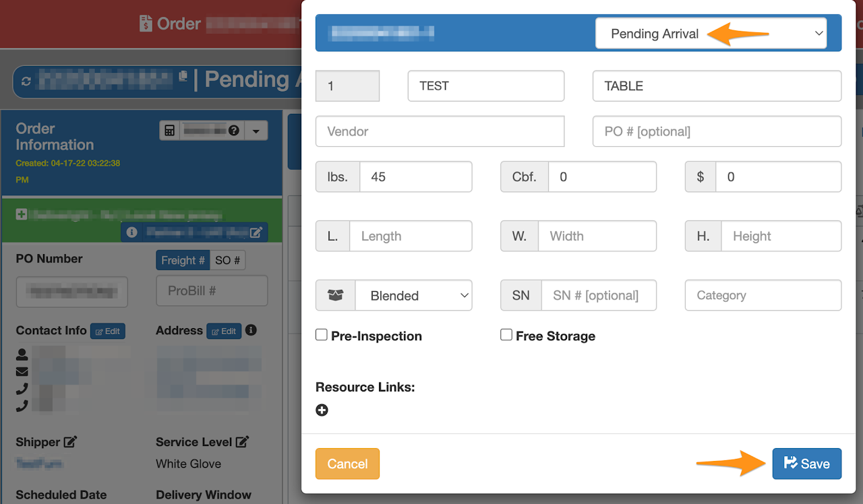Click the Save button
Screen dimensions: 863x504
click(x=806, y=464)
